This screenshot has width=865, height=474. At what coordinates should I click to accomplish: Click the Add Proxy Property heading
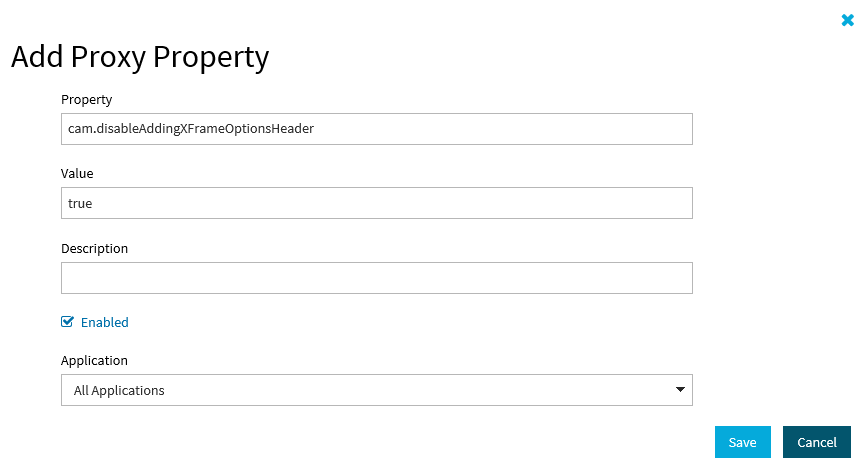click(140, 57)
